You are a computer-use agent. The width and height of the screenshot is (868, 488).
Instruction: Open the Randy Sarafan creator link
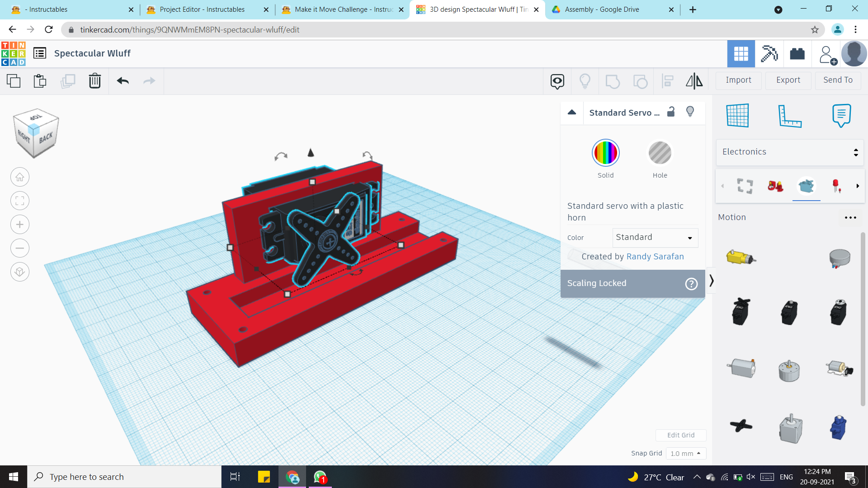pos(655,257)
